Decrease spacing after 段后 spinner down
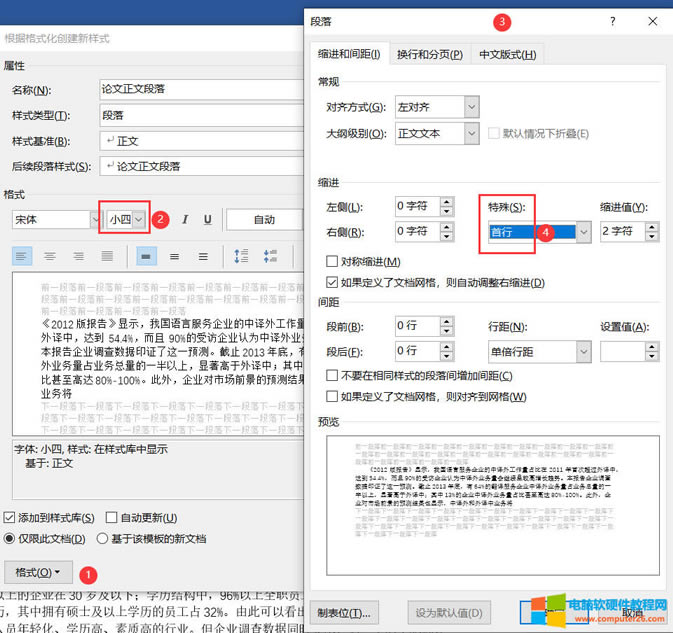This screenshot has height=633, width=673. 447,356
